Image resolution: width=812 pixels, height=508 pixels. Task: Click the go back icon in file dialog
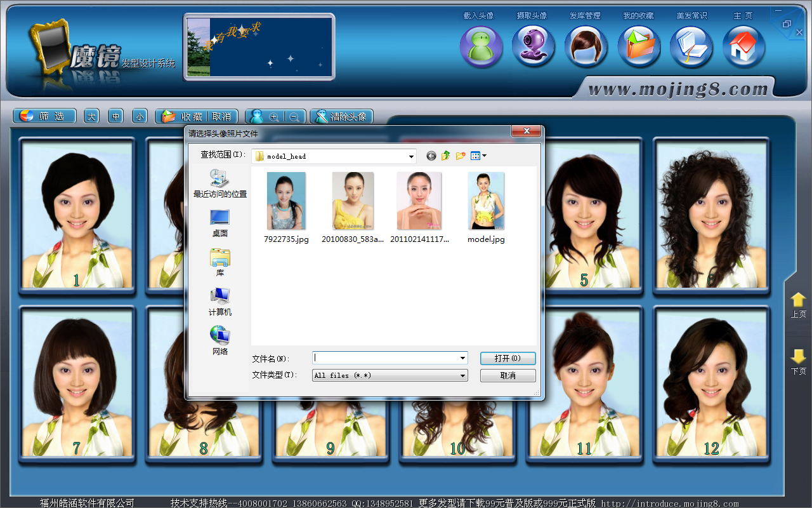click(431, 156)
